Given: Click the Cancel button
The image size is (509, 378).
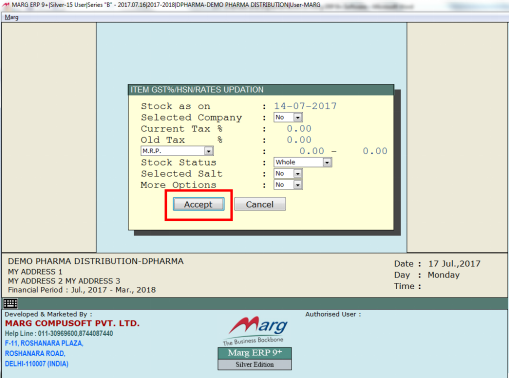Looking at the screenshot, I should click(x=260, y=204).
